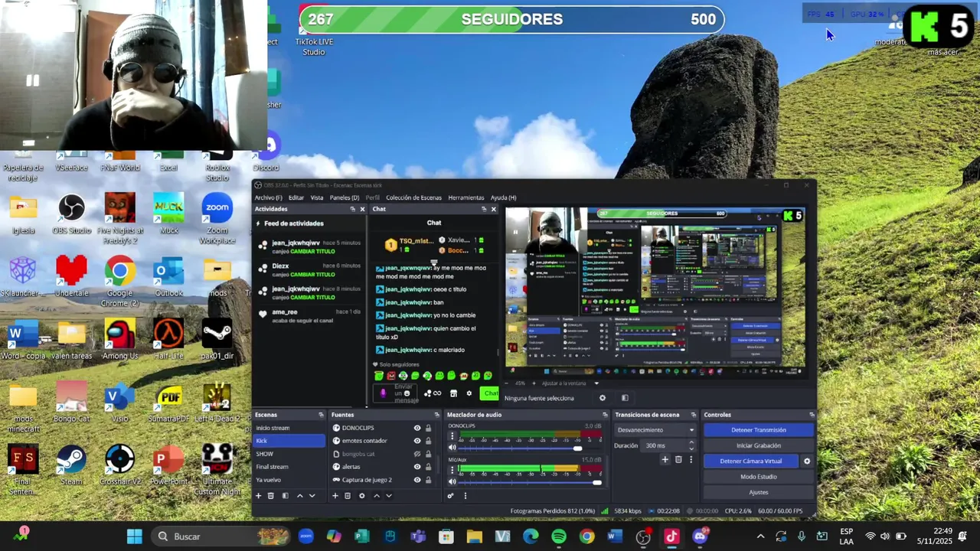Toggle visibility of emotes contador source
The image size is (980, 551).
417,441
